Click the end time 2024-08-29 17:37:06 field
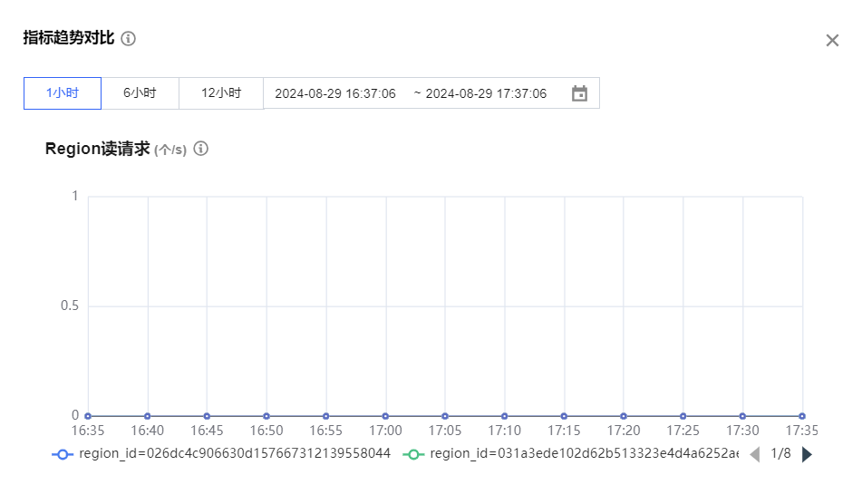862x504 pixels. point(486,93)
